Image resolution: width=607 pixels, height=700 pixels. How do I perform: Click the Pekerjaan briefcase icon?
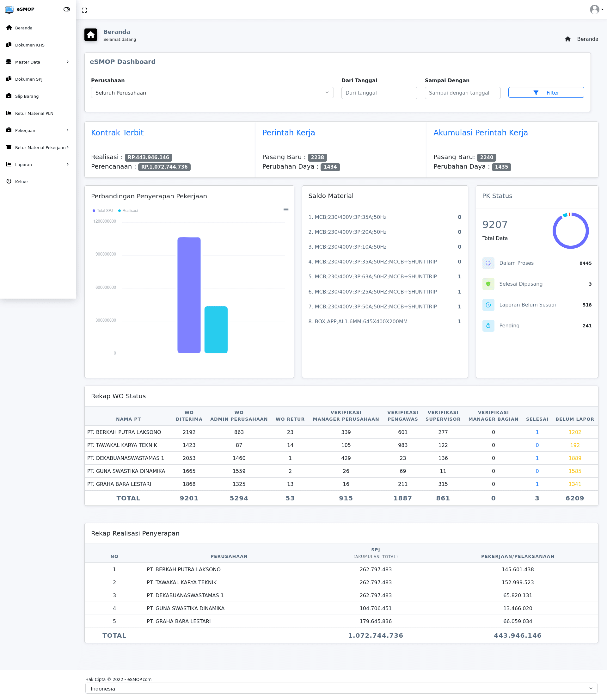pos(9,130)
